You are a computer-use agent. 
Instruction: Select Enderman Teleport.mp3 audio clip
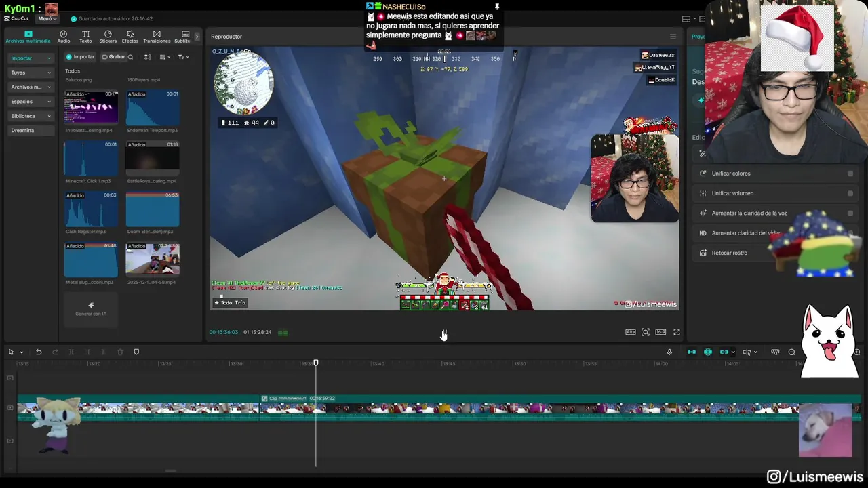point(153,108)
